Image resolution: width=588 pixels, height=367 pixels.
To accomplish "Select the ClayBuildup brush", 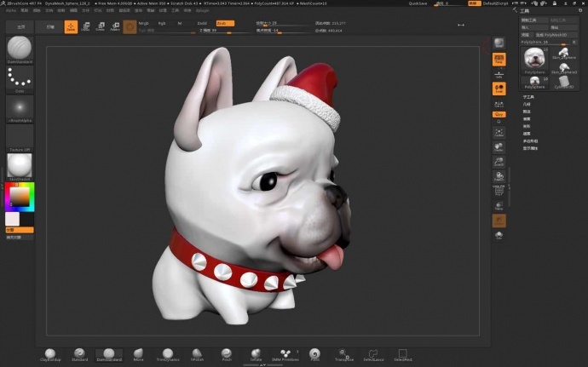I will [x=50, y=354].
